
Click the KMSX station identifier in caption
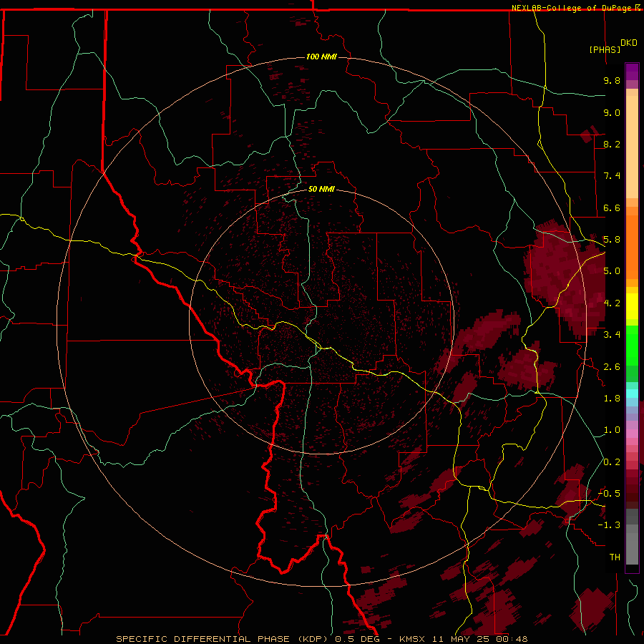click(x=412, y=639)
